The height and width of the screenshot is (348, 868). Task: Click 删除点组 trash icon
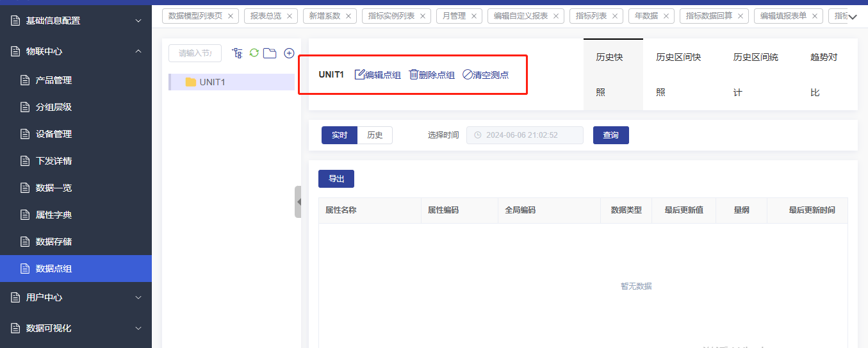414,74
